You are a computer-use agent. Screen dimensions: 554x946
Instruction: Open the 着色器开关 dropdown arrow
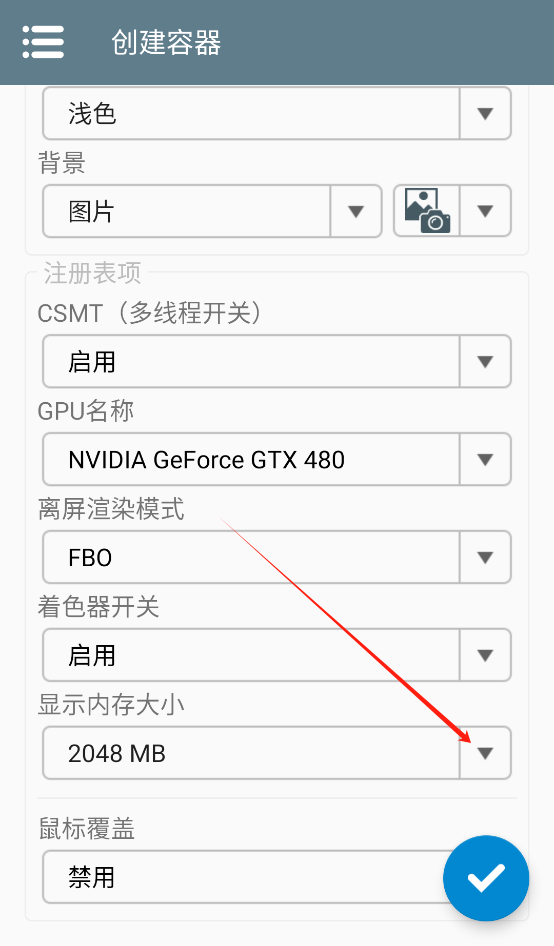coord(485,655)
